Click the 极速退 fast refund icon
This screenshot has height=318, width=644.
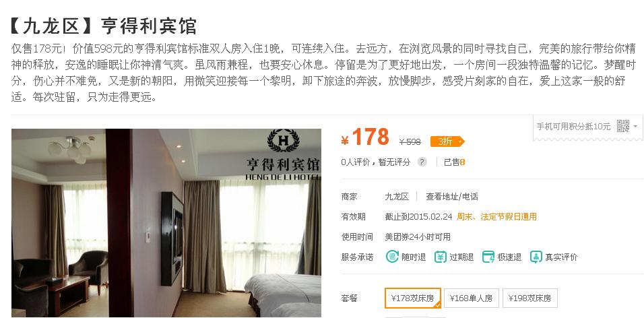488,257
